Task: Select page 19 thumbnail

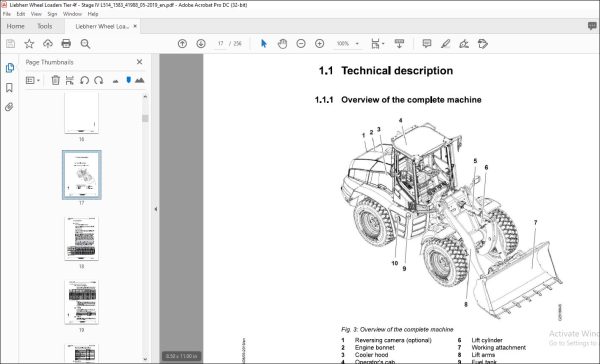Action: coord(82,302)
